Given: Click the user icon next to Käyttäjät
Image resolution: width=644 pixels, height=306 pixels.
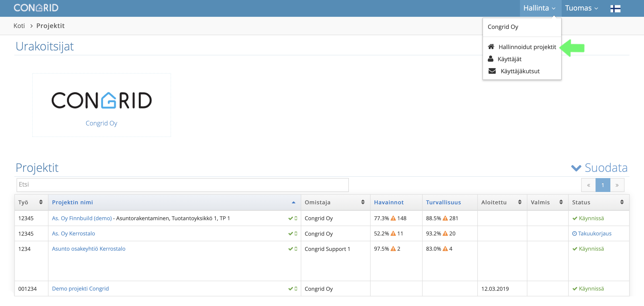Looking at the screenshot, I should [x=490, y=59].
